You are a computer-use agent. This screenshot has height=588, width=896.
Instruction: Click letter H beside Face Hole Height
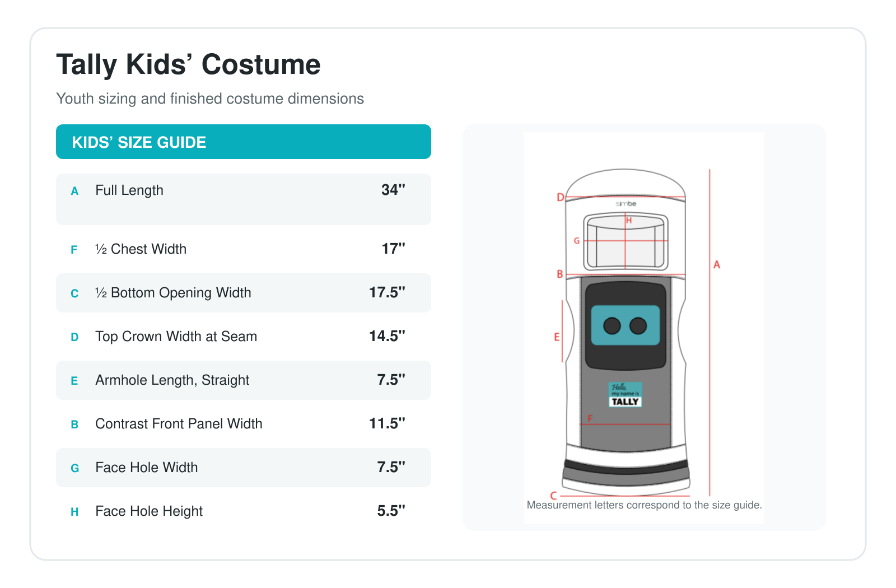tap(74, 512)
